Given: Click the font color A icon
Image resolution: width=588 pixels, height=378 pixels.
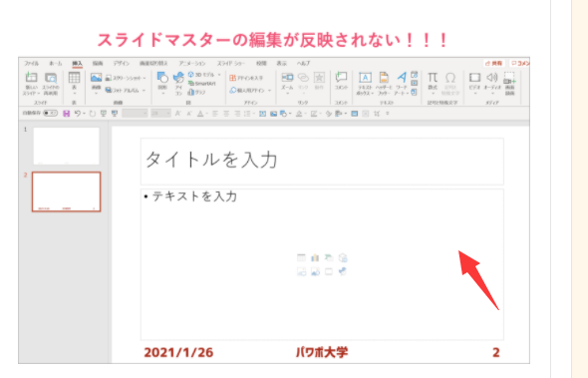Looking at the screenshot, I should point(200,114).
